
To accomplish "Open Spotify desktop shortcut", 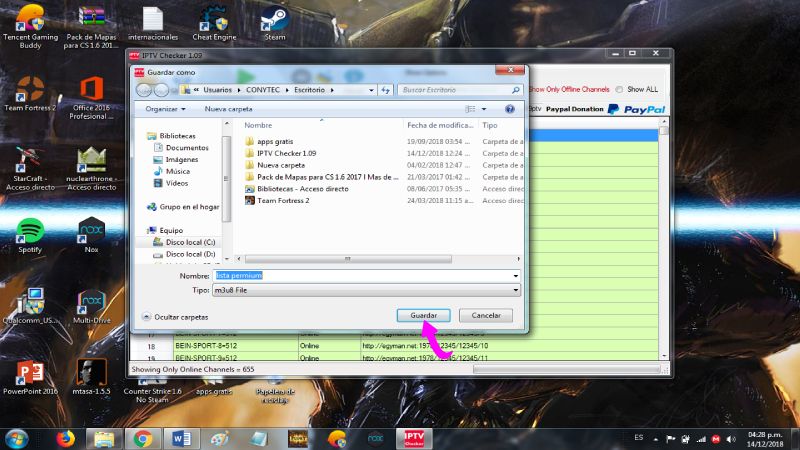I will [30, 236].
